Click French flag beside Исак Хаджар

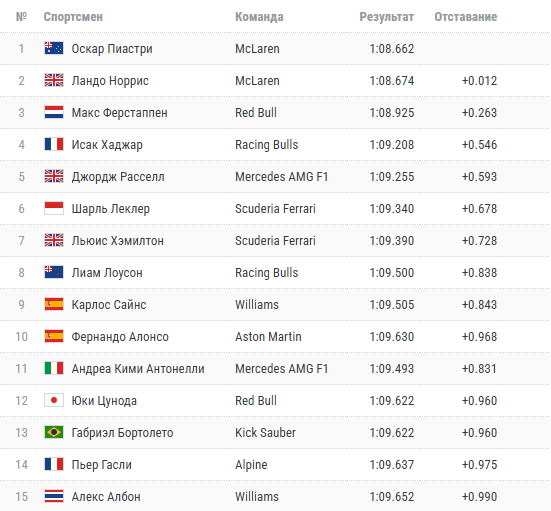point(54,144)
